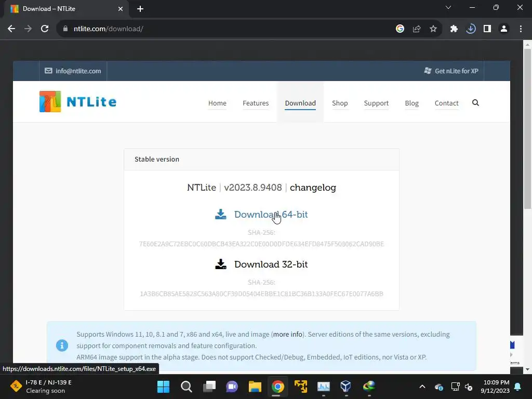Screen dimensions: 532x399
Task: Click the address bar URL ntlite.com/download/
Action: point(109,29)
